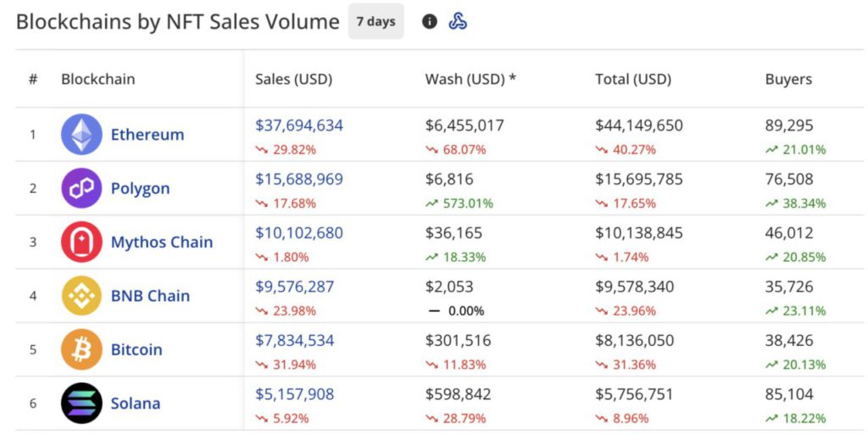The image size is (868, 440).
Task: Click the Mythos Chain logo icon
Action: 81,242
